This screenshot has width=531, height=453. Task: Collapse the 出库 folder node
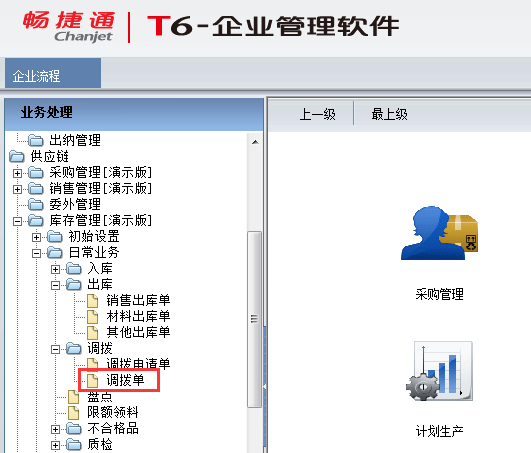[55, 285]
